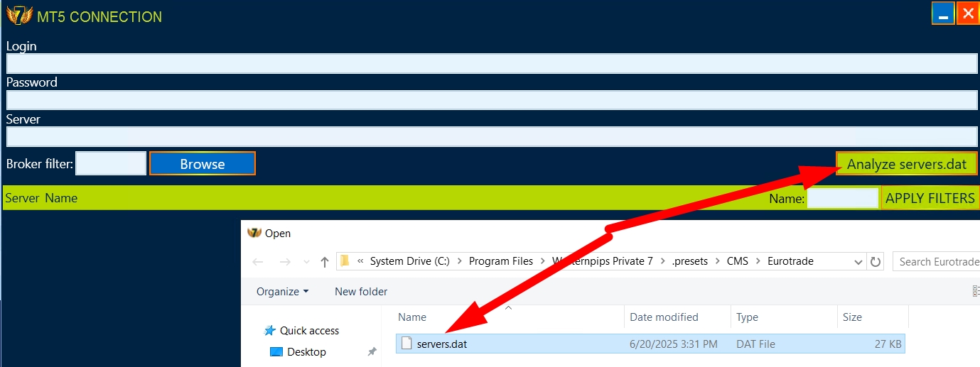Minimize the MT5 Connection window
This screenshot has height=367, width=980.
[943, 13]
